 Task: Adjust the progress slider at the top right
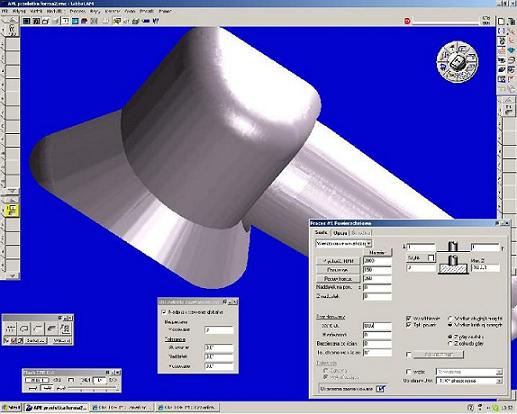point(446,23)
